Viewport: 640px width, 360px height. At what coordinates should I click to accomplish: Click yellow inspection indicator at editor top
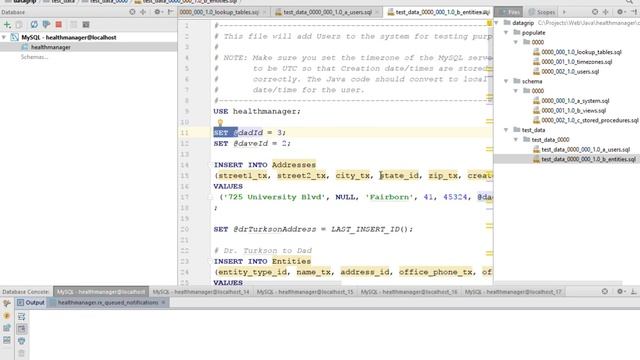tap(489, 24)
